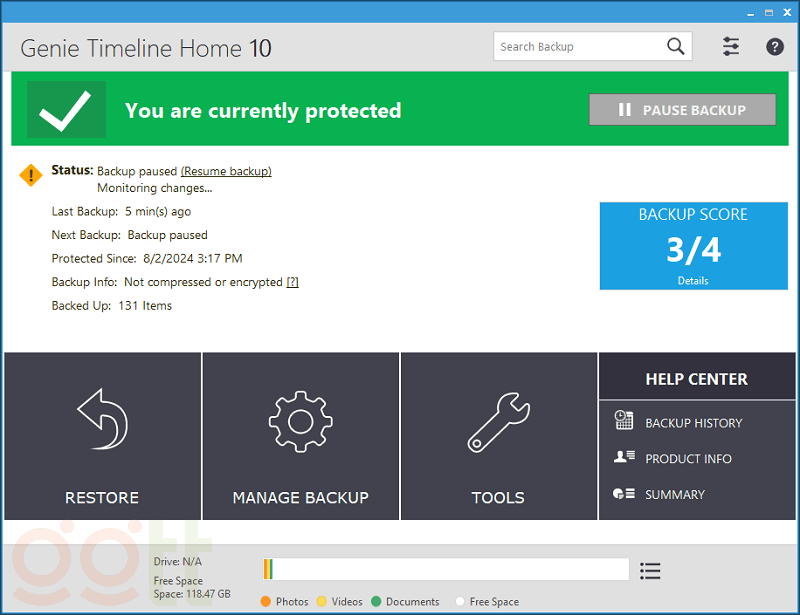800x615 pixels.
Task: Click the Manage Backup gear icon
Action: 300,419
